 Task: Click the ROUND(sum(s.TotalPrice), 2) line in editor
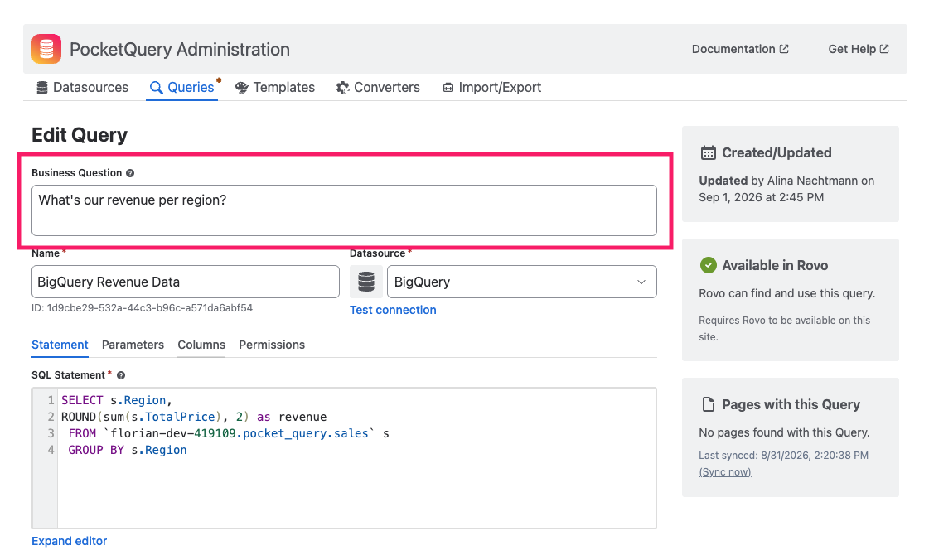tap(194, 417)
